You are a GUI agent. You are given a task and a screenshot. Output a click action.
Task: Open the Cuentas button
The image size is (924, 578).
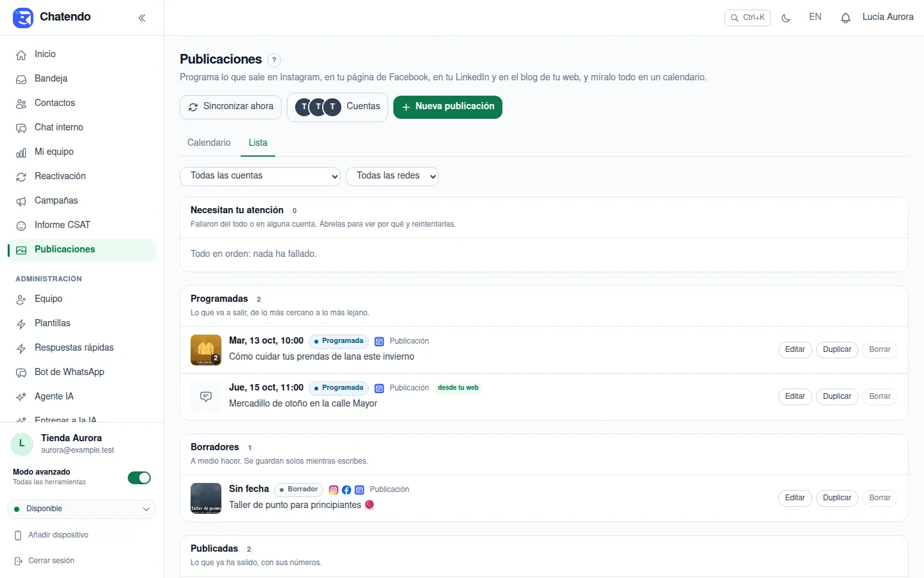[338, 107]
